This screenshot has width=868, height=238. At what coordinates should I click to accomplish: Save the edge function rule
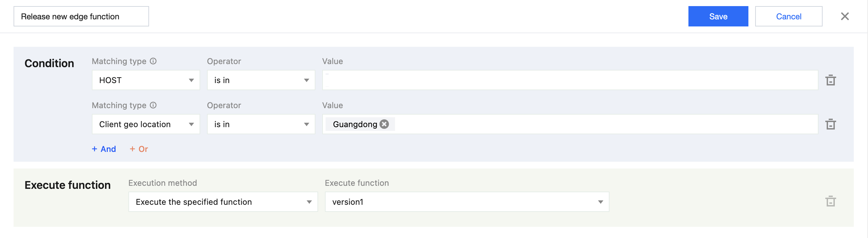point(718,16)
